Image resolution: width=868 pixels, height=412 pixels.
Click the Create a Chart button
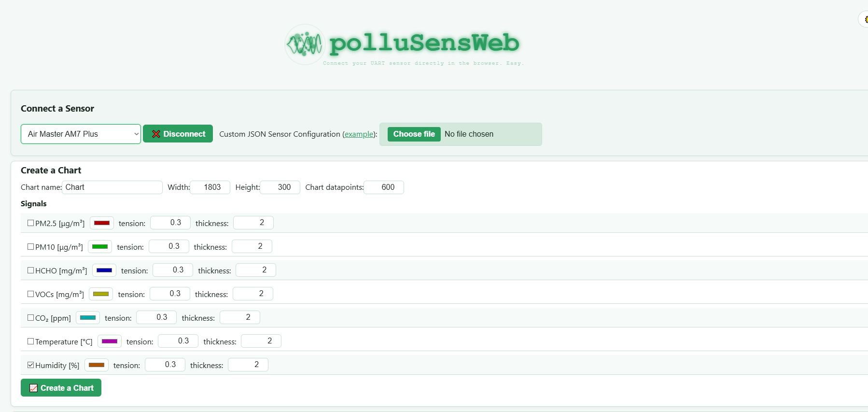pyautogui.click(x=61, y=388)
